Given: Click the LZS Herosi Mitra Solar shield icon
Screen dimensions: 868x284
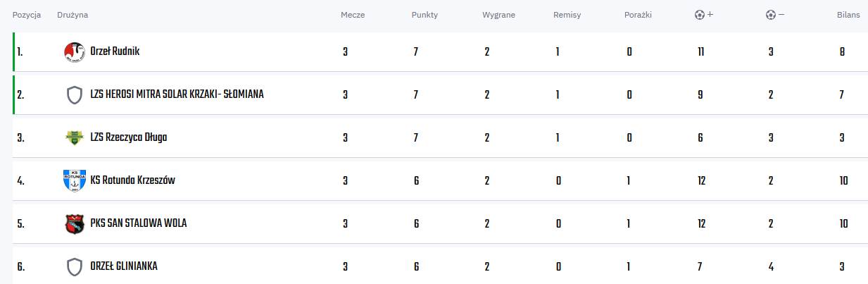Looking at the screenshot, I should tap(74, 95).
